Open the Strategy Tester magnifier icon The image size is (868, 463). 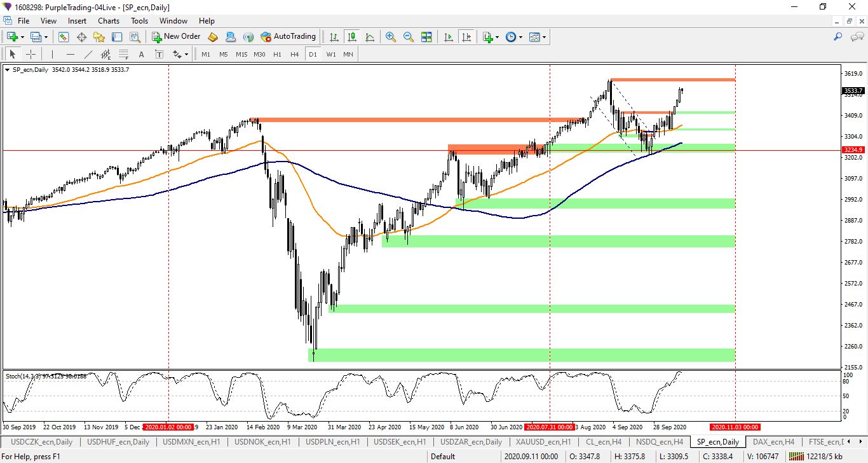pos(135,37)
